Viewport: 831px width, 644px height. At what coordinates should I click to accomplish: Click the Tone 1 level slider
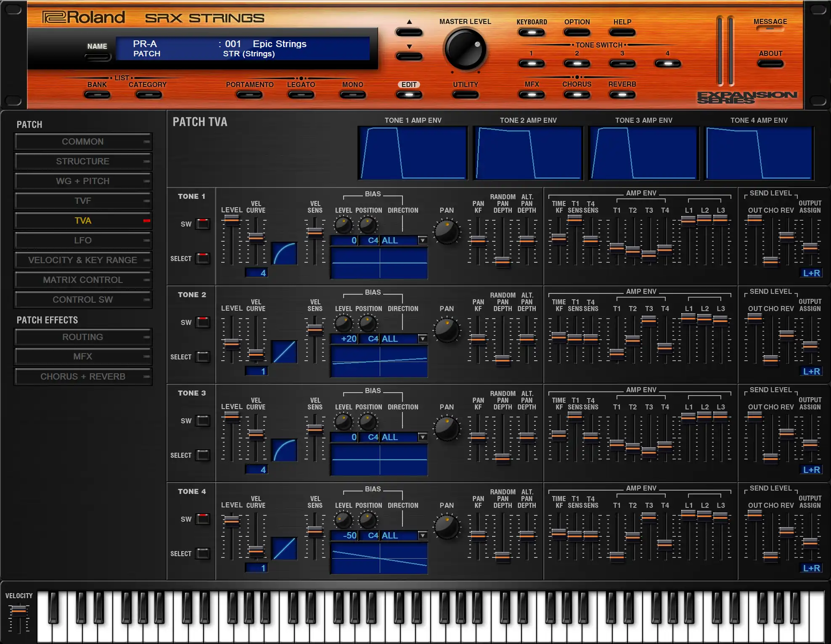pyautogui.click(x=231, y=220)
